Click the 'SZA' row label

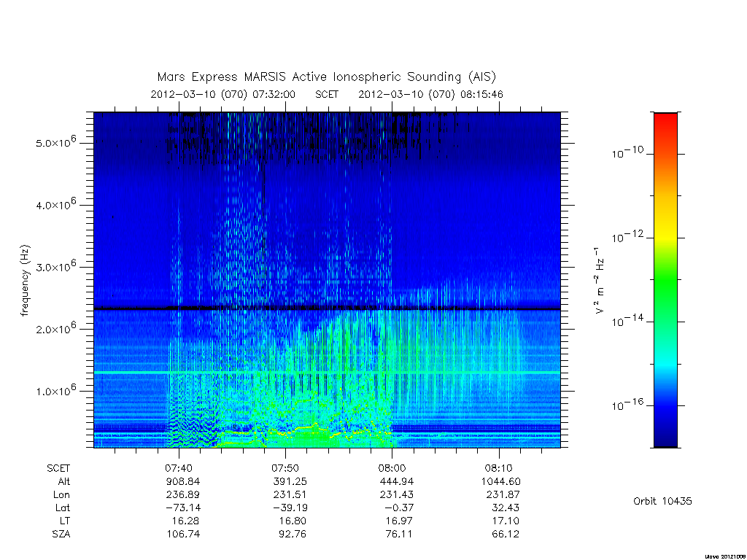coord(61,534)
